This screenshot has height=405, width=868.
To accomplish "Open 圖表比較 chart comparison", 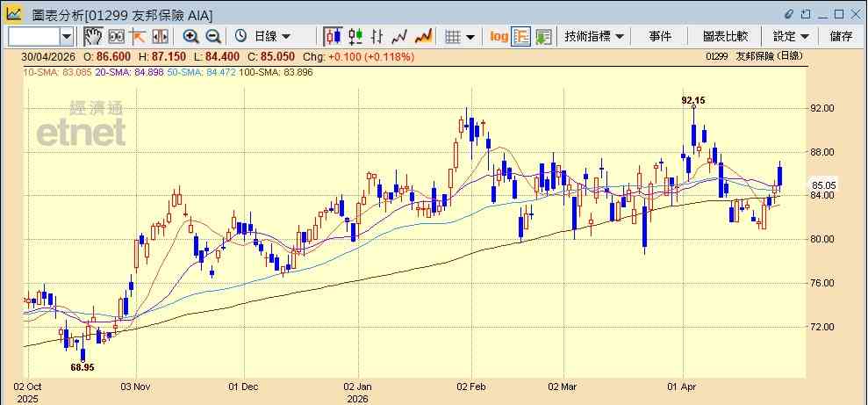I will coord(725,37).
